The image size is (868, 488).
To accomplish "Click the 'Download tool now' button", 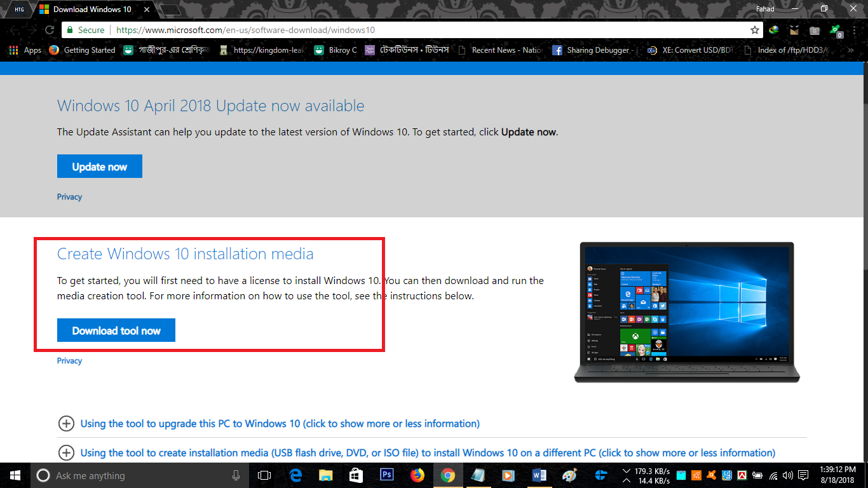I will [x=116, y=330].
